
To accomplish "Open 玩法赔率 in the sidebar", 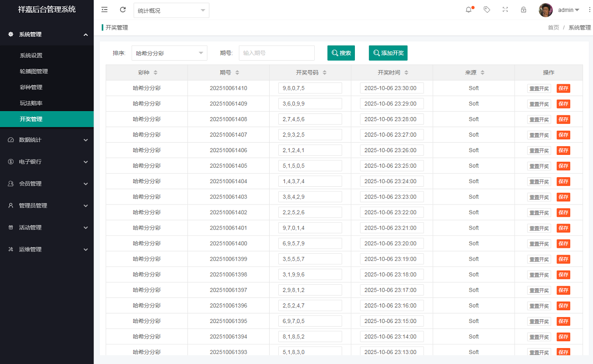I will point(31,103).
